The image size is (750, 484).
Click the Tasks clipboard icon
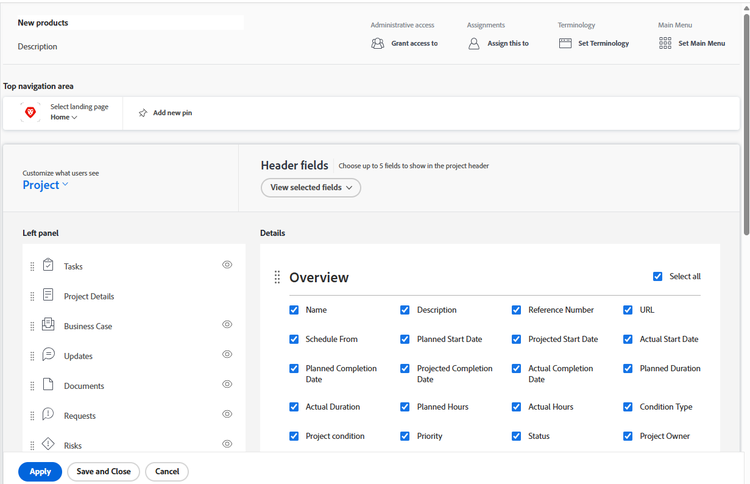[48, 266]
